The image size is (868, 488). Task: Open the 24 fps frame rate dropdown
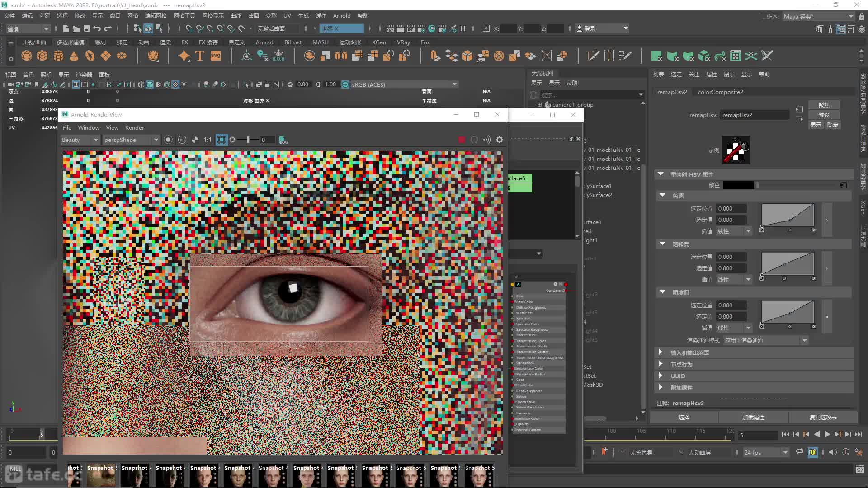pyautogui.click(x=765, y=452)
